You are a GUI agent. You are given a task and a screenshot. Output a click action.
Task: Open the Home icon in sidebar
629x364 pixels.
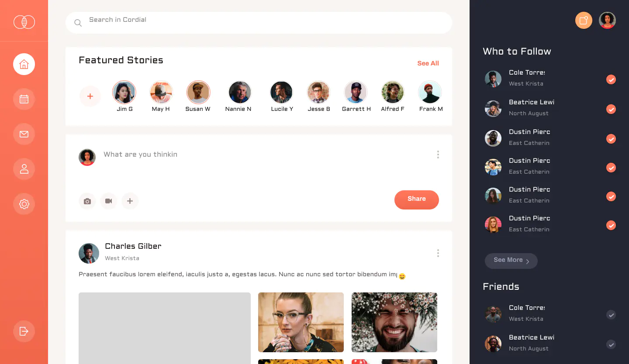pos(24,64)
